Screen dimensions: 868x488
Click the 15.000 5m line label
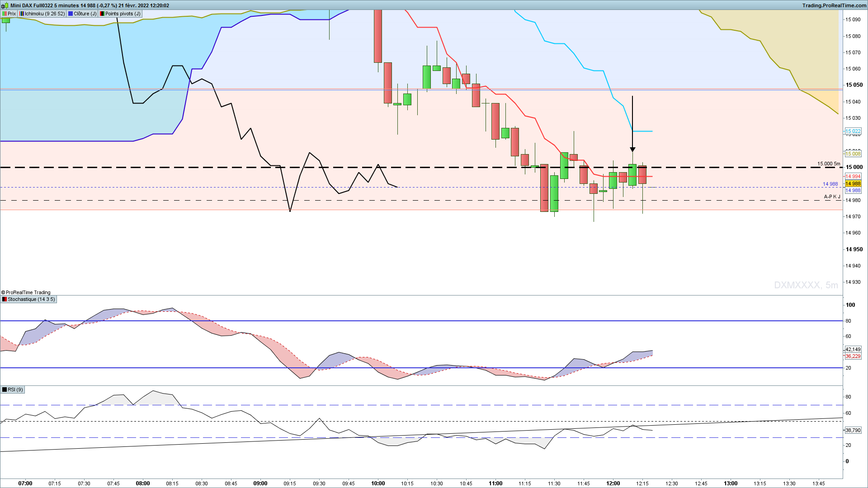829,164
